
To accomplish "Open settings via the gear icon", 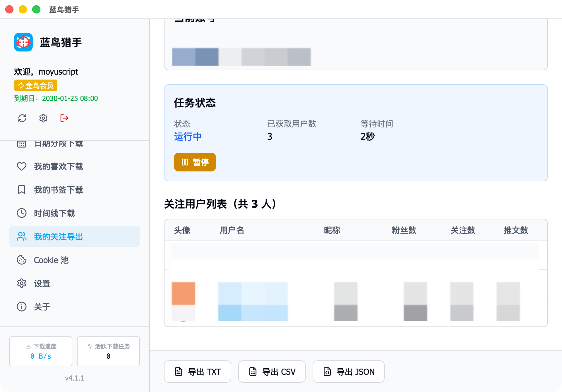I will [x=43, y=118].
